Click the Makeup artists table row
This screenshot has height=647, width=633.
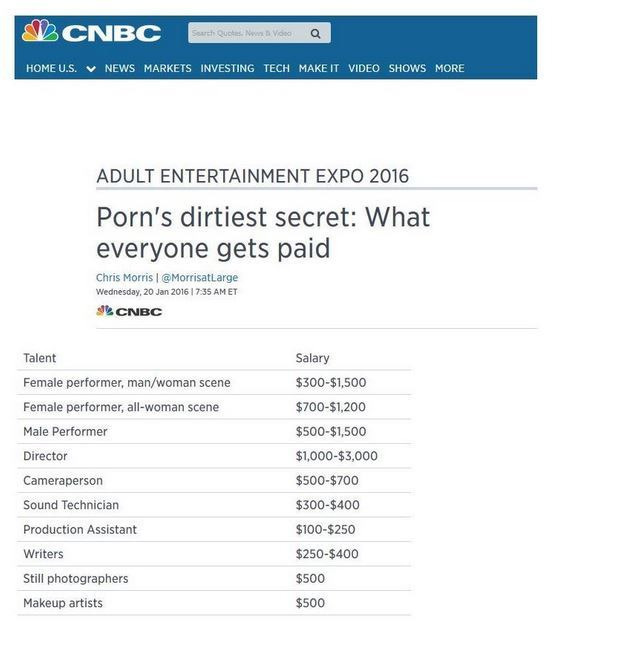(x=214, y=603)
